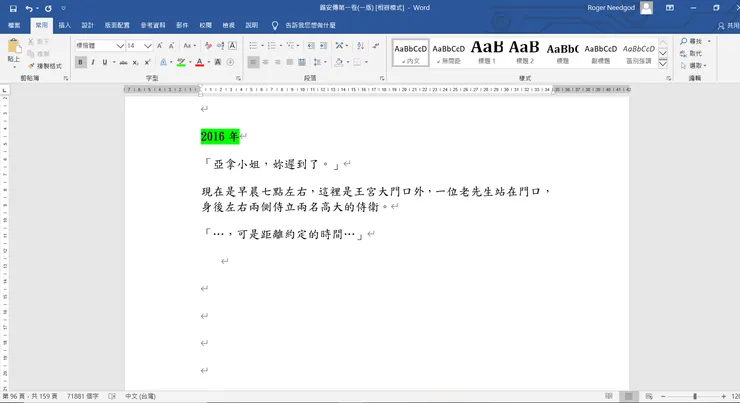Click the Increase Indent icon
740x403 pixels.
coord(323,46)
